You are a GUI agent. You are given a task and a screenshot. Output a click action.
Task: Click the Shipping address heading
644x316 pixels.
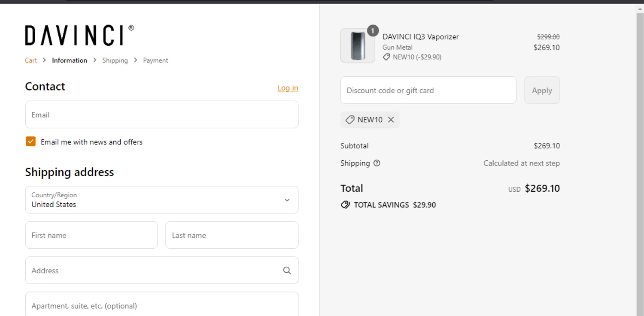click(x=70, y=172)
